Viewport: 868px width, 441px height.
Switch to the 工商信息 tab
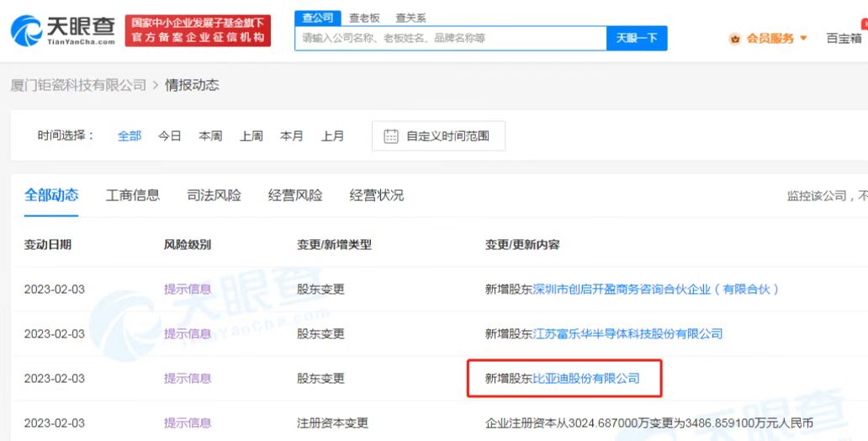pyautogui.click(x=133, y=195)
